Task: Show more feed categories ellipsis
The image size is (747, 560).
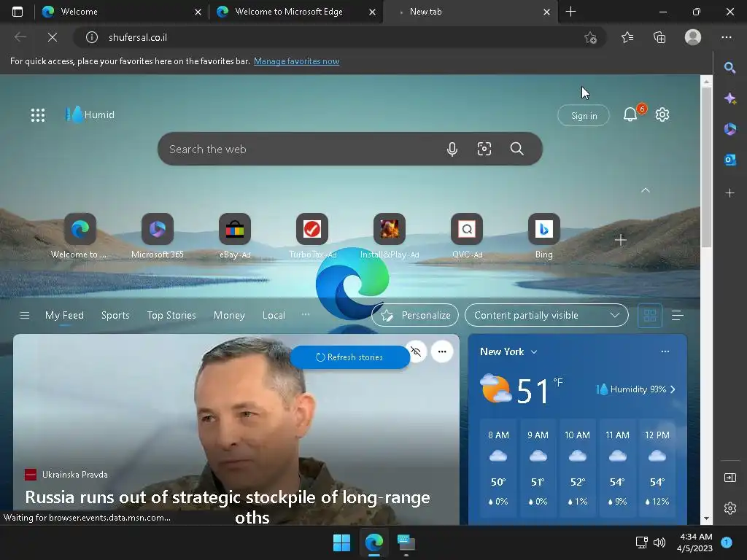Action: [x=306, y=314]
